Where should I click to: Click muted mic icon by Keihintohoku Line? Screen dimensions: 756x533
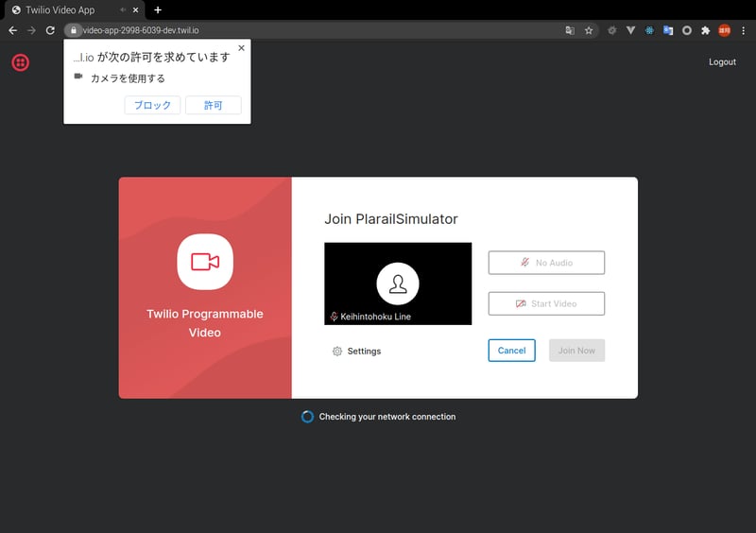coord(334,317)
